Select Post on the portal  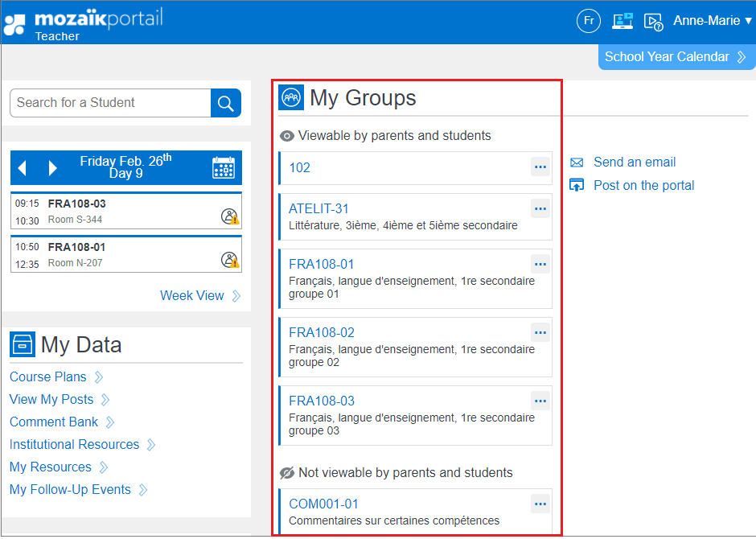click(643, 186)
